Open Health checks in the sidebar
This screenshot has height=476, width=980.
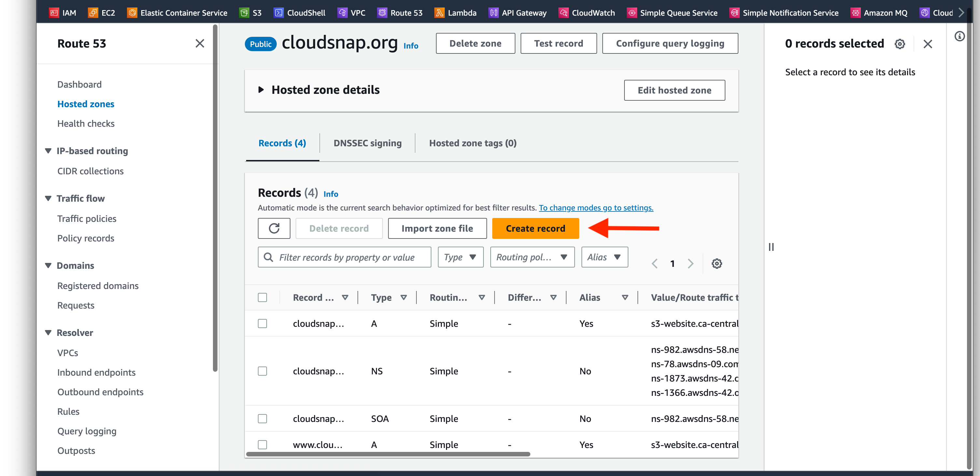[x=86, y=123]
